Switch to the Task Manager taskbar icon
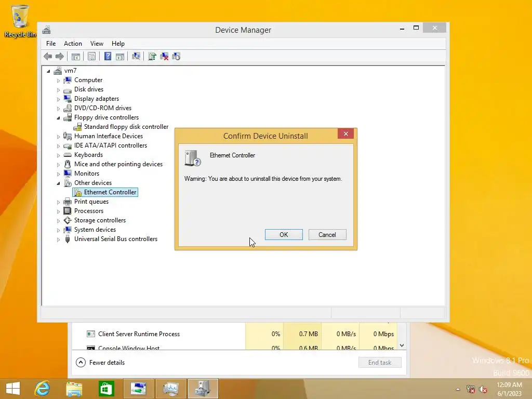Viewport: 532px width, 399px height. [x=170, y=389]
